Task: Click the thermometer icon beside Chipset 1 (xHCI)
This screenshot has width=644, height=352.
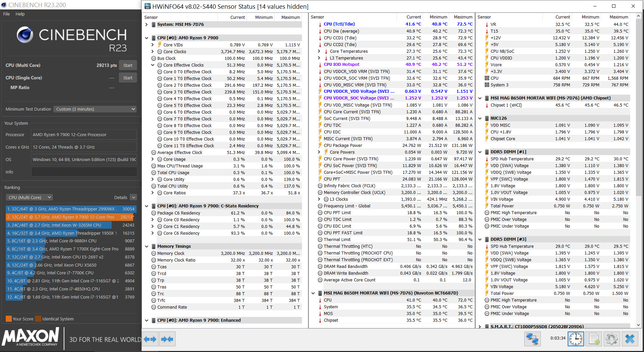Action: 487,105
